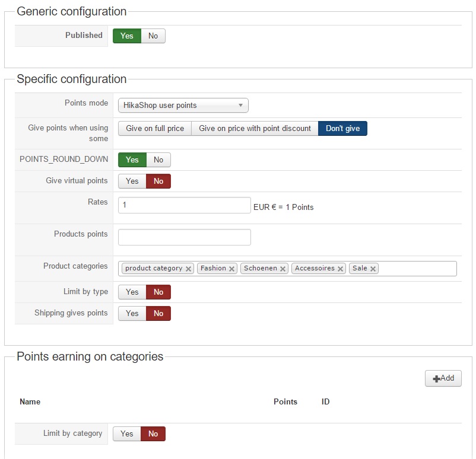This screenshot has height=459, width=476.
Task: Remove the Sale category tag
Action: [x=373, y=269]
